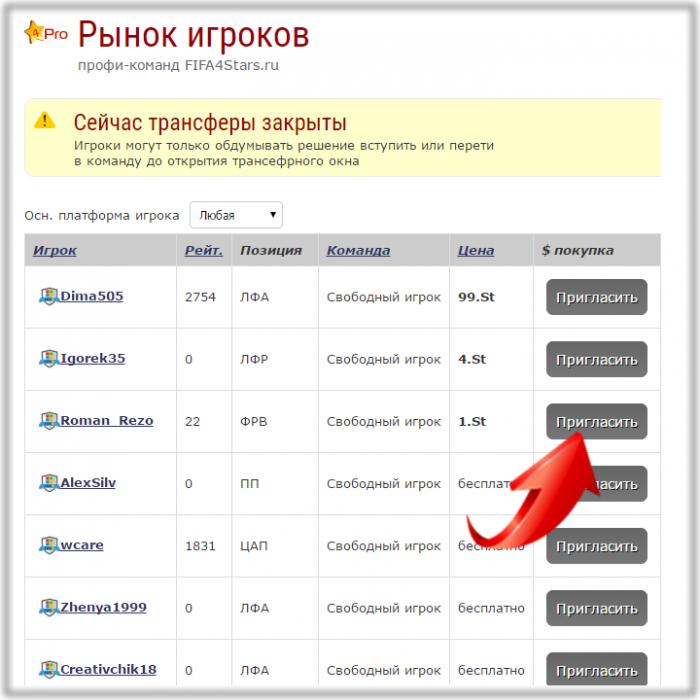This screenshot has width=700, height=700.
Task: Open the AlexSilv player profile link
Action: [88, 483]
